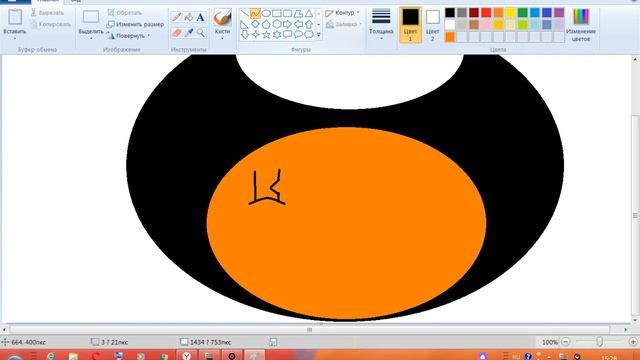This screenshot has width=640, height=360.
Task: Choose the Pentagon shape
Action: point(266,24)
